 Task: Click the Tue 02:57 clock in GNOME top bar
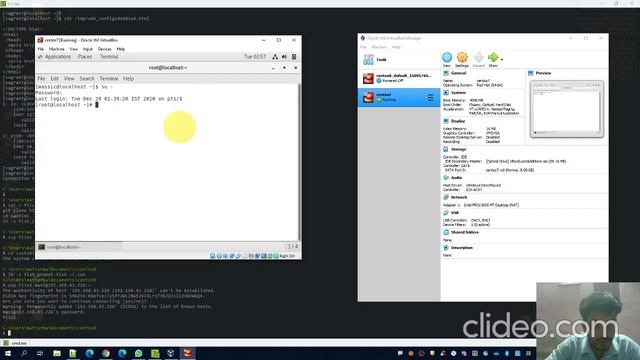point(255,57)
